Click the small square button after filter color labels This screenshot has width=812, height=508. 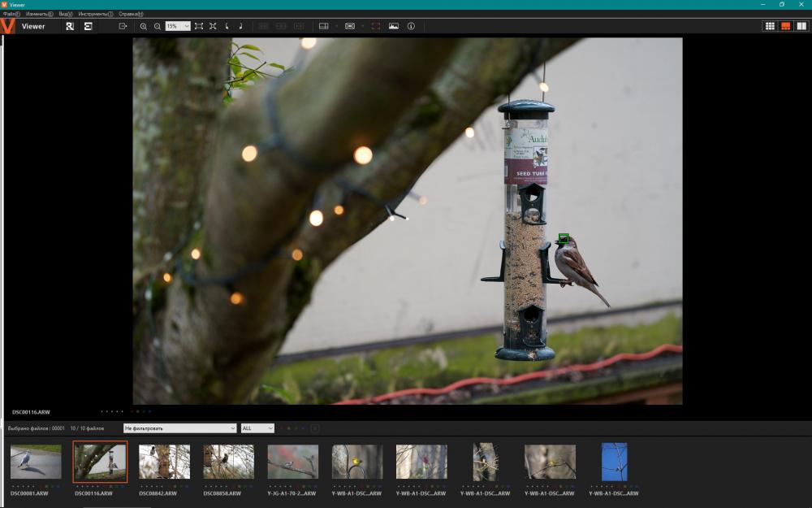click(x=315, y=428)
